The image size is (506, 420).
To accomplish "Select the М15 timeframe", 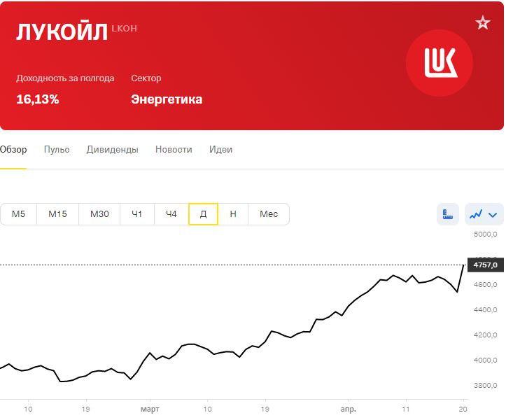I will click(57, 214).
